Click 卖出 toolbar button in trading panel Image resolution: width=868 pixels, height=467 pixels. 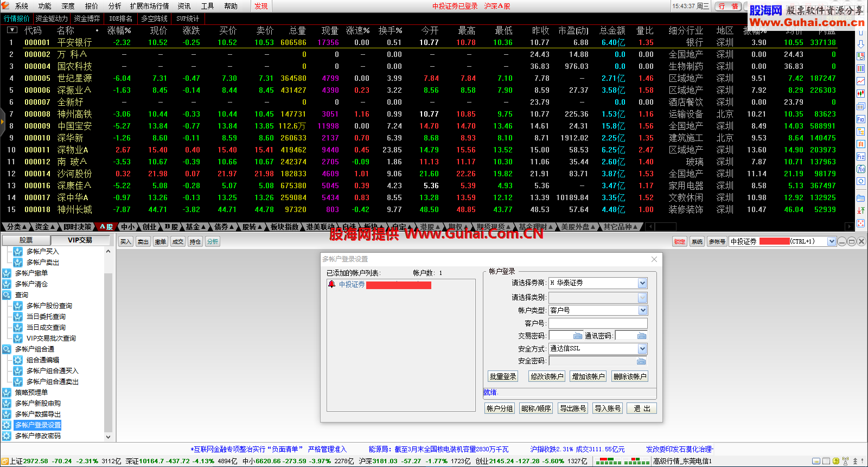click(x=143, y=241)
